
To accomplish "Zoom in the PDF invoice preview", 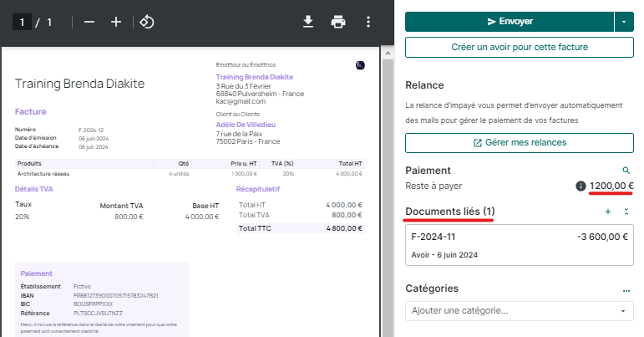I will (x=116, y=22).
